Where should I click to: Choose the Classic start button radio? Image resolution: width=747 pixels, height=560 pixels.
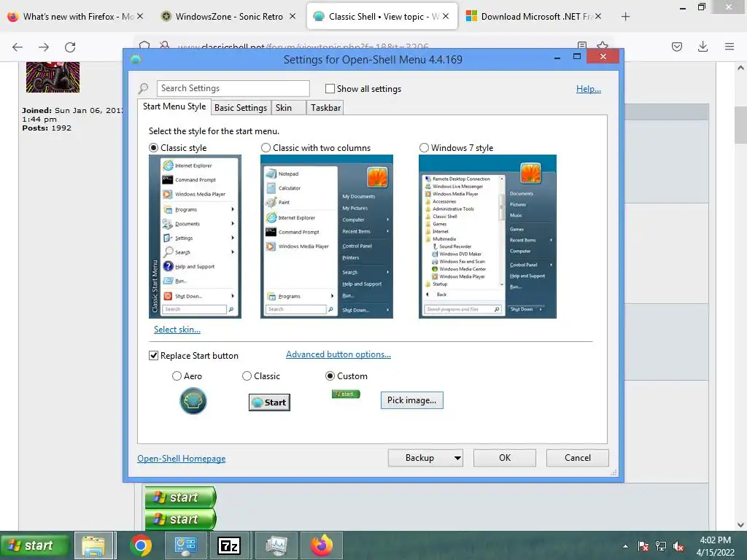click(x=247, y=376)
